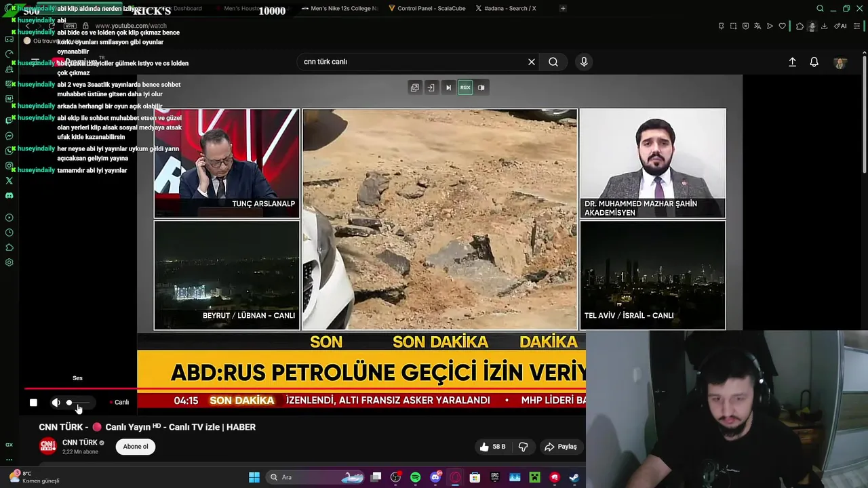Open Spotify from the taskbar
This screenshot has height=488, width=868.
pyautogui.click(x=416, y=477)
